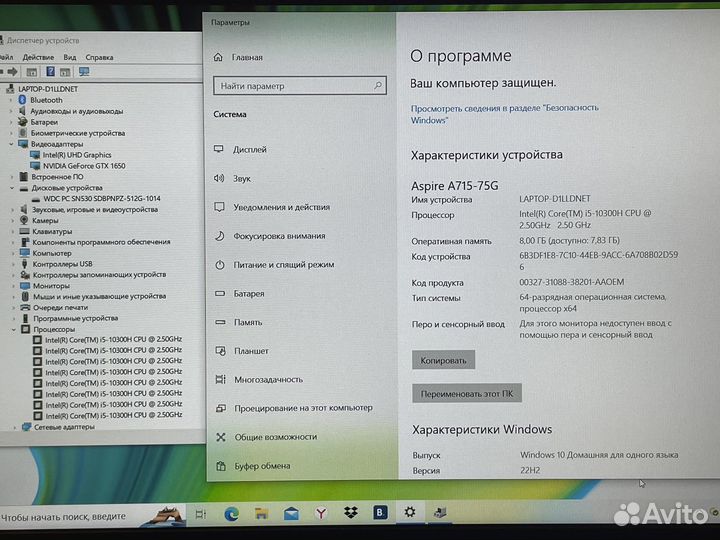This screenshot has width=720, height=540.
Task: Select Bluetooth node in Device Manager
Action: pos(46,100)
